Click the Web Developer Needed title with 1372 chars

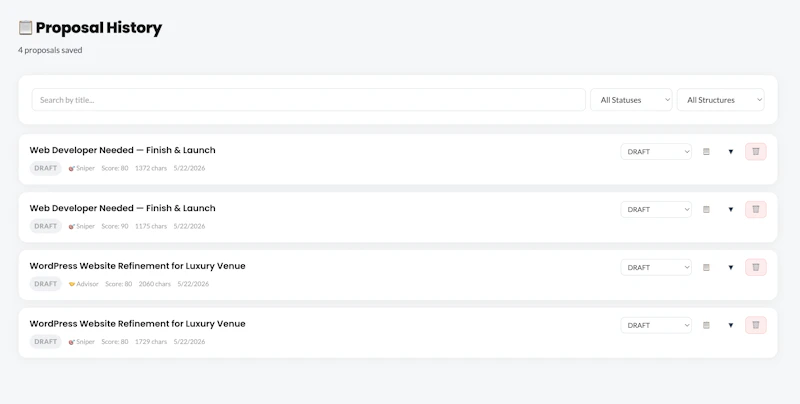coord(122,150)
